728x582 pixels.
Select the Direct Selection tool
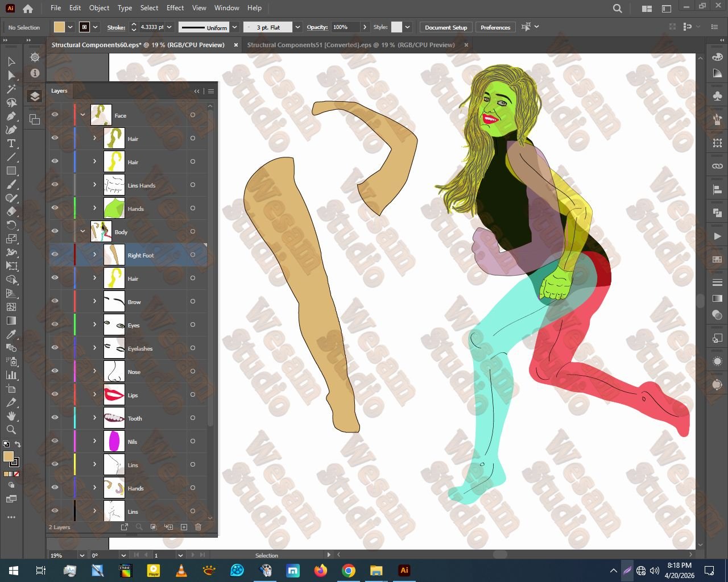pos(11,75)
